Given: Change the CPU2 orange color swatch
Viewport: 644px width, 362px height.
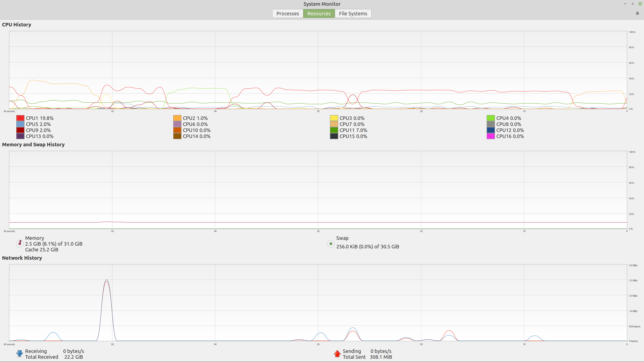Looking at the screenshot, I should click(177, 118).
